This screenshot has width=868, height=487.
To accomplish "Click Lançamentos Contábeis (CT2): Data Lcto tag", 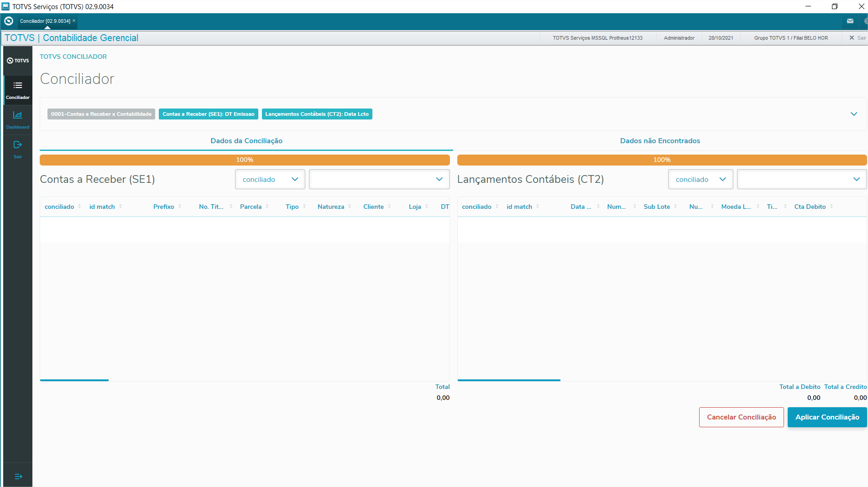I will 317,114.
